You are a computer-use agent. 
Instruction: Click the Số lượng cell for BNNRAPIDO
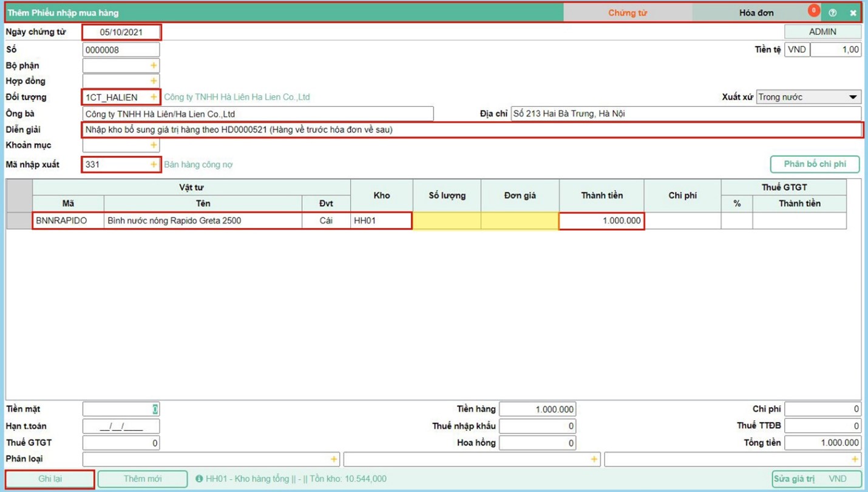click(x=447, y=221)
